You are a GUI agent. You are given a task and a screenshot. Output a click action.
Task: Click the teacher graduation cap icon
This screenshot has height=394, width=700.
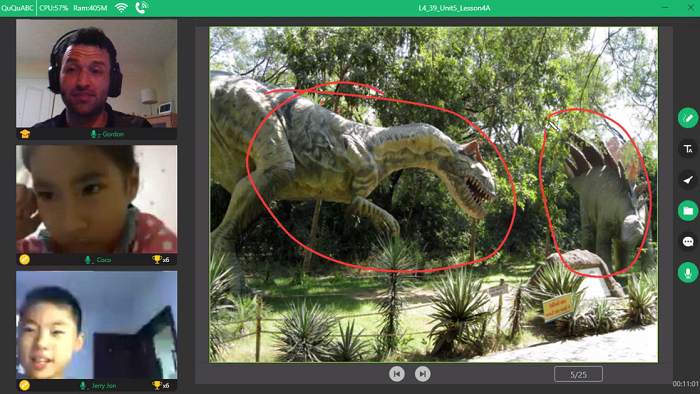(25, 134)
